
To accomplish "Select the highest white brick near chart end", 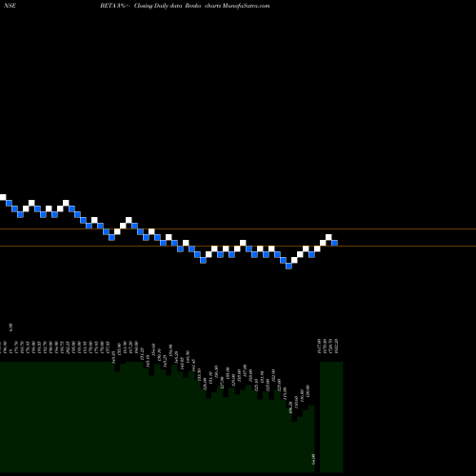I will 328,237.
